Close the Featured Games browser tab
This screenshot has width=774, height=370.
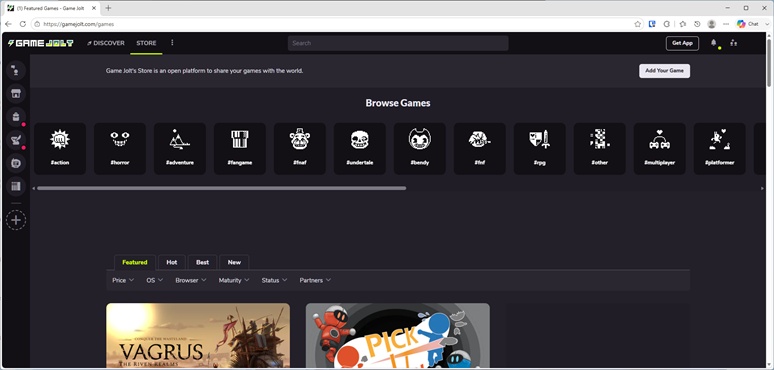pyautogui.click(x=94, y=8)
